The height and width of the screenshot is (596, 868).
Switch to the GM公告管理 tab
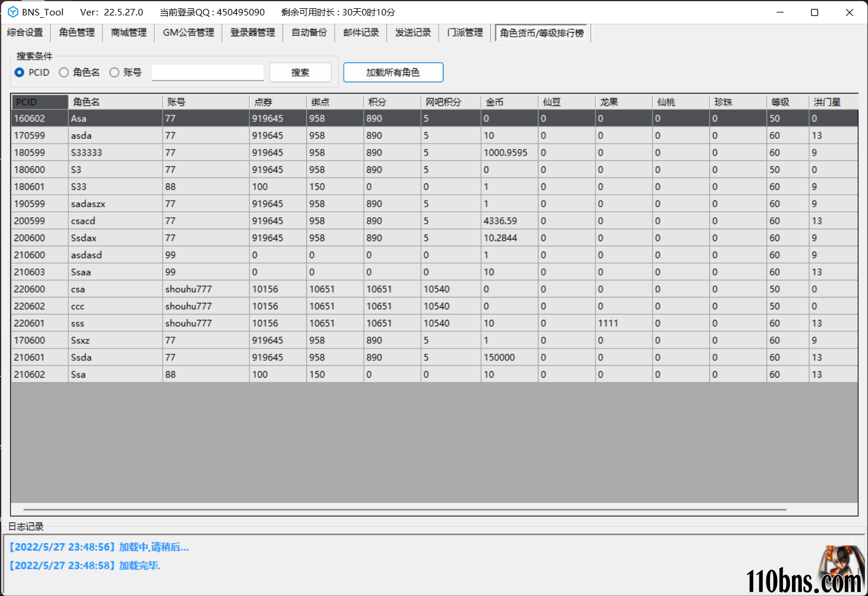coord(189,33)
